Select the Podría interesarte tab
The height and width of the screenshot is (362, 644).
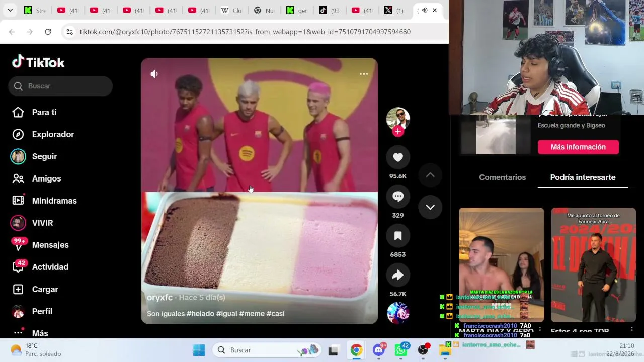coord(583,177)
